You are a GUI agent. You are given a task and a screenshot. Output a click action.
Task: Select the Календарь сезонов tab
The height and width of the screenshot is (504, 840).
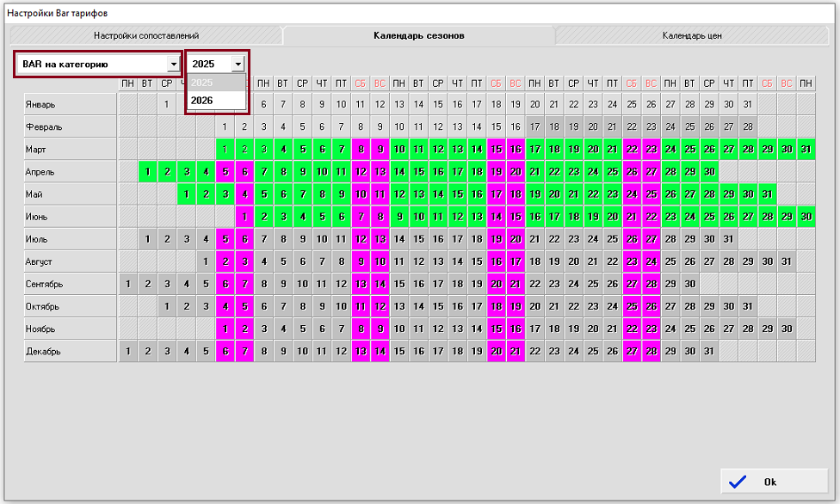(418, 36)
